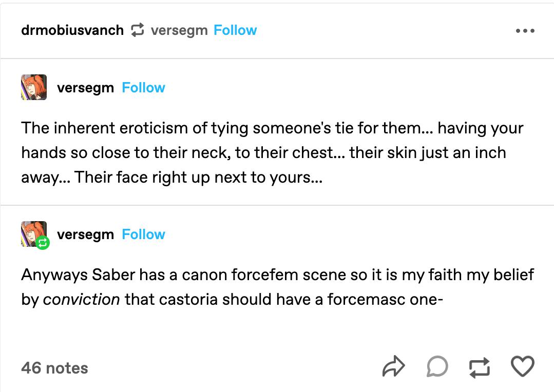Open drmobiusvanch's blog
The width and height of the screenshot is (554, 392).
click(72, 30)
